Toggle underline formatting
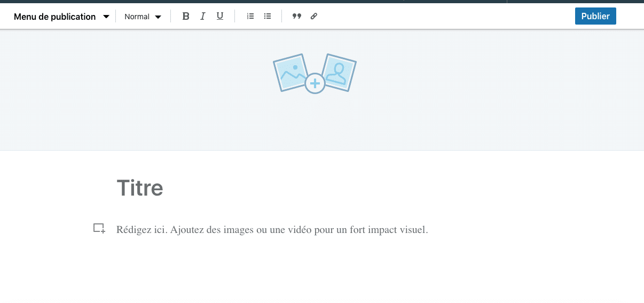 click(220, 17)
